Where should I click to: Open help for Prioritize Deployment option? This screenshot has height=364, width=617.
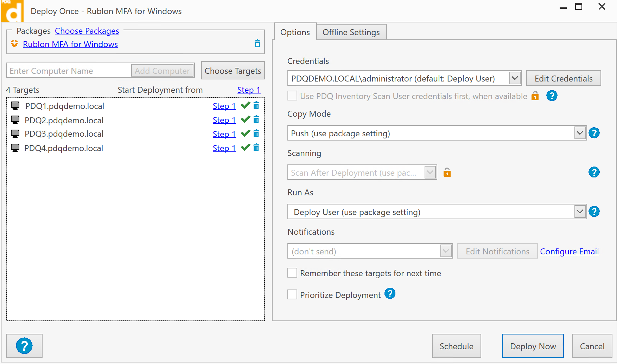click(390, 293)
